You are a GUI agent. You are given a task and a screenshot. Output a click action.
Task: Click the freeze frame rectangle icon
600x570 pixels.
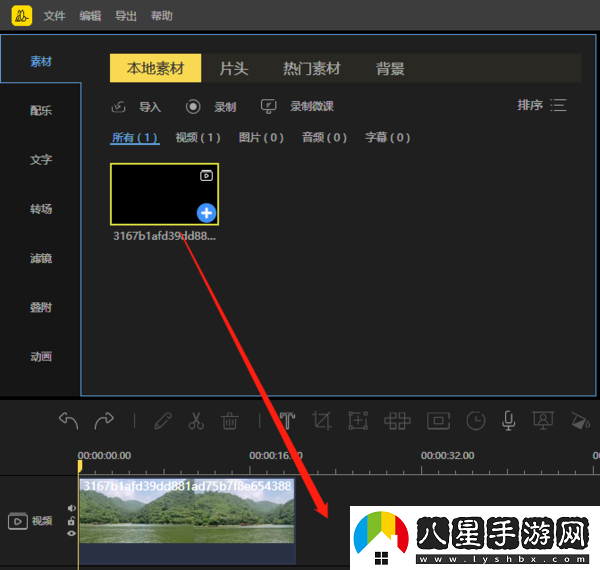[439, 421]
